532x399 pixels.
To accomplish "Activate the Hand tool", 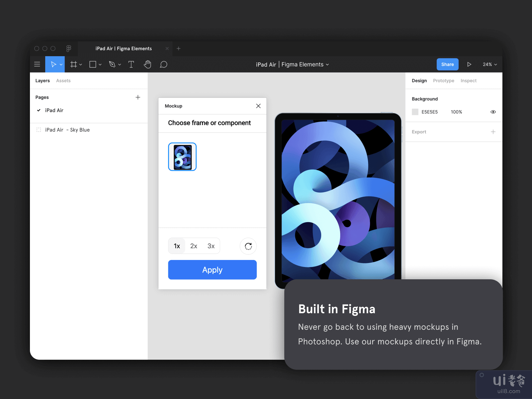I will pos(147,65).
